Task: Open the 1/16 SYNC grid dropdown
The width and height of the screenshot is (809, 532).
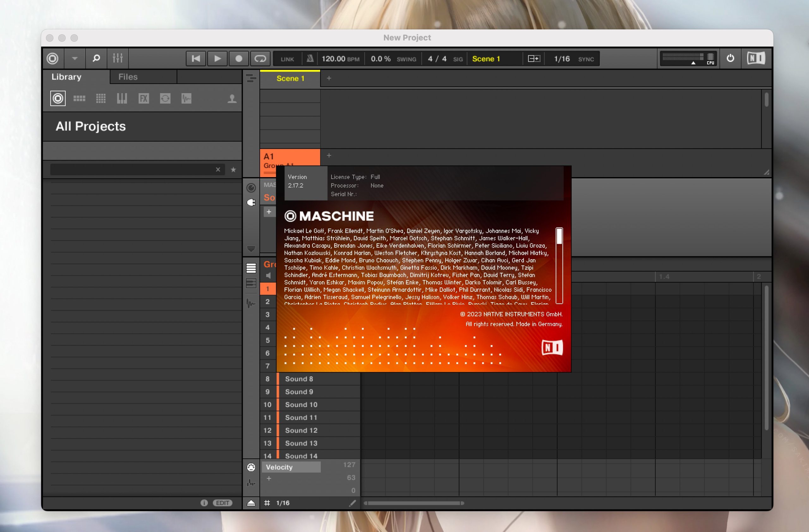Action: tap(574, 59)
